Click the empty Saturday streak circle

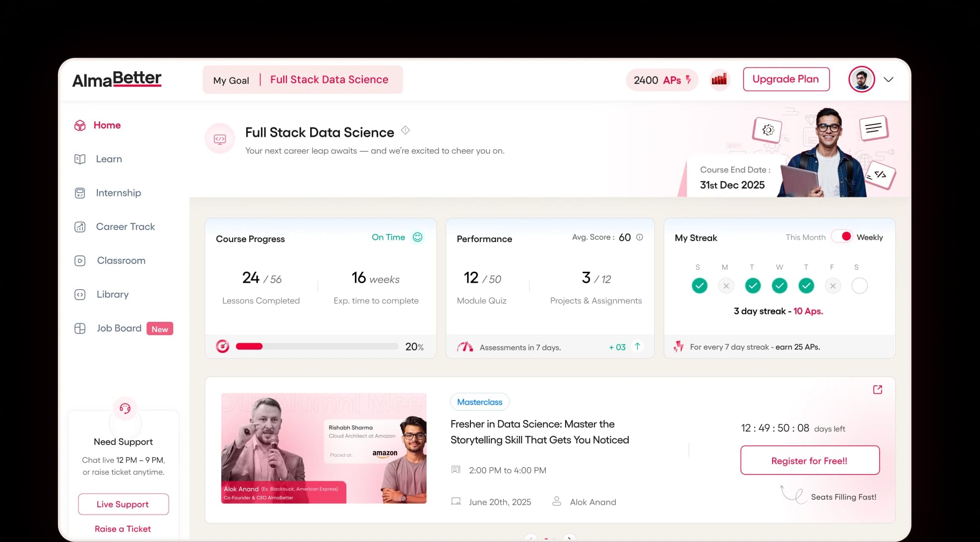859,286
